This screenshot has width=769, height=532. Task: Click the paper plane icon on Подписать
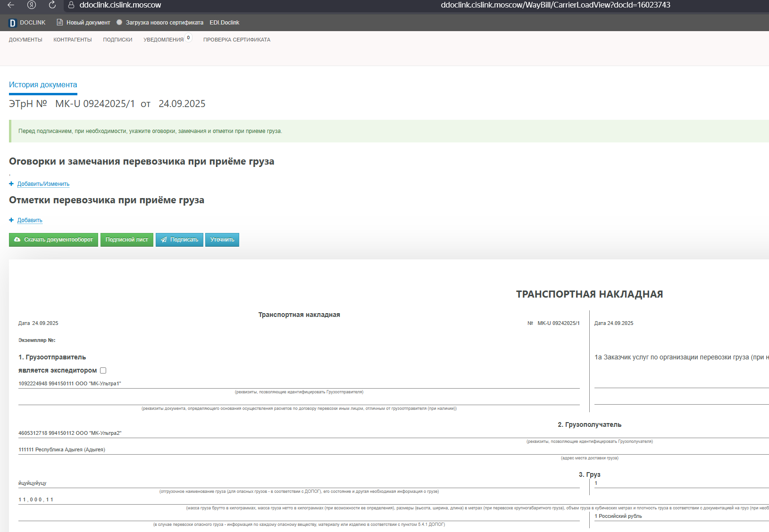point(164,240)
